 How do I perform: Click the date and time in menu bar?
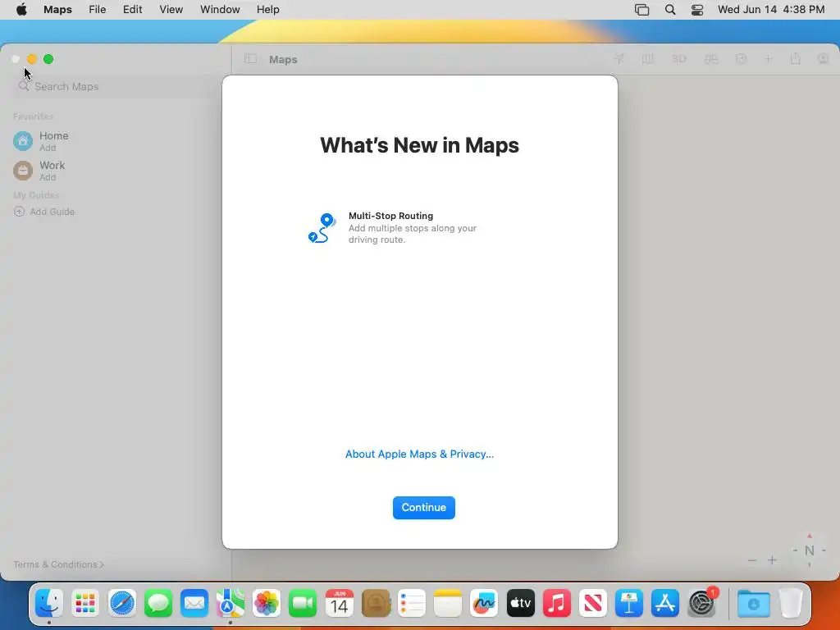point(771,10)
